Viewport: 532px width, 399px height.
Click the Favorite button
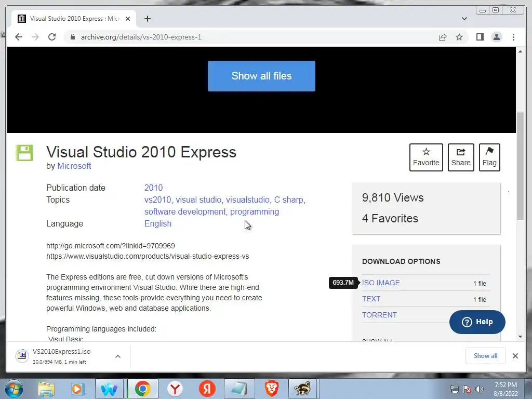426,157
